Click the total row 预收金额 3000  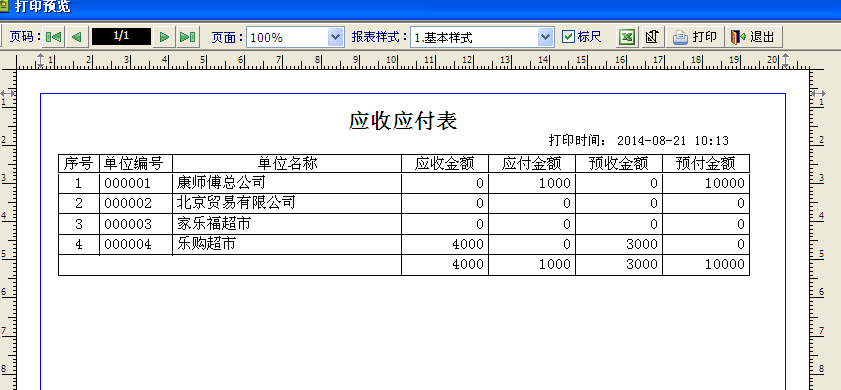tap(641, 264)
